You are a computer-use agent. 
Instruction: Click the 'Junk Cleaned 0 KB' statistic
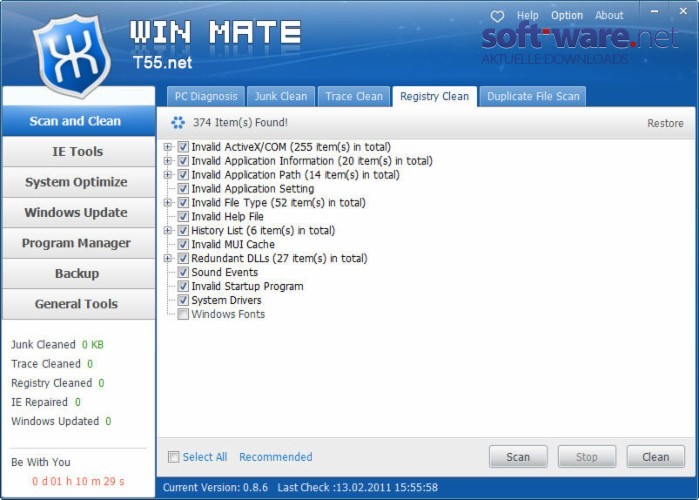pyautogui.click(x=57, y=344)
